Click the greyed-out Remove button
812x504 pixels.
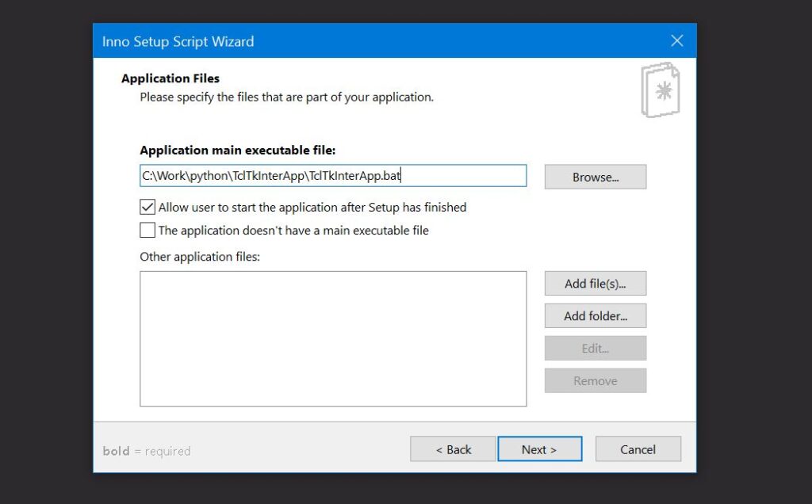pos(595,381)
